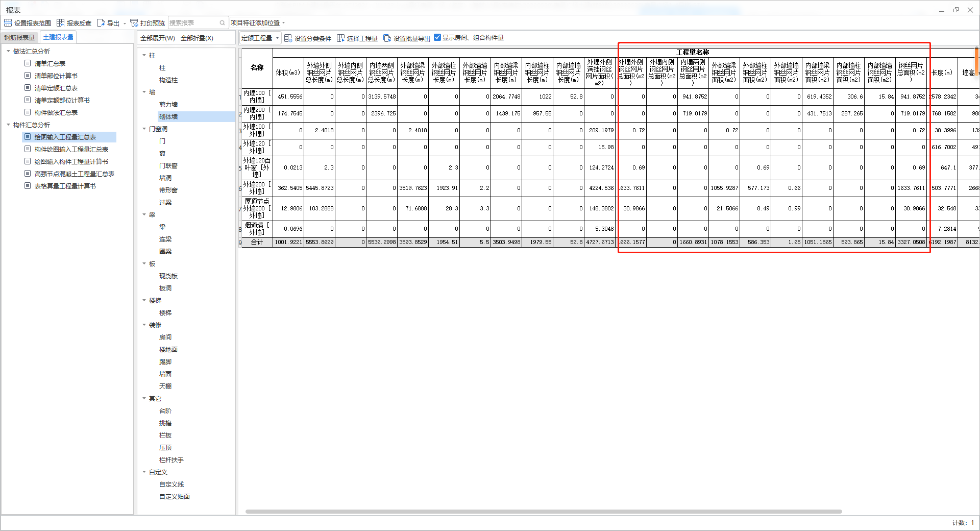Collapse the 柱 category node
The image size is (980, 531).
[x=144, y=55]
